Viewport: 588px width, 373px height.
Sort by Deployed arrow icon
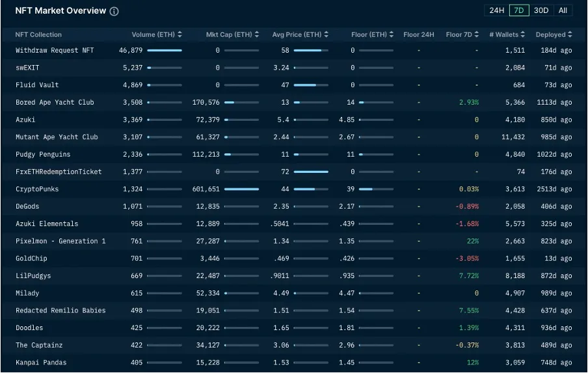pos(570,34)
